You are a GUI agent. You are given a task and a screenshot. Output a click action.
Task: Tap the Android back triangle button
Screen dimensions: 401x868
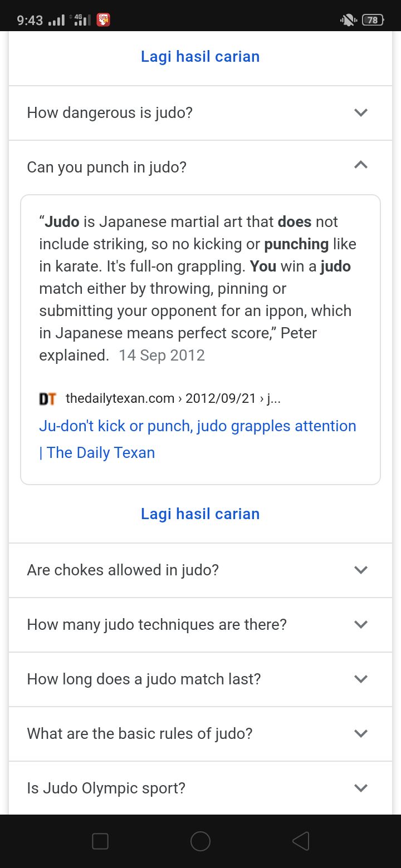coord(301,841)
